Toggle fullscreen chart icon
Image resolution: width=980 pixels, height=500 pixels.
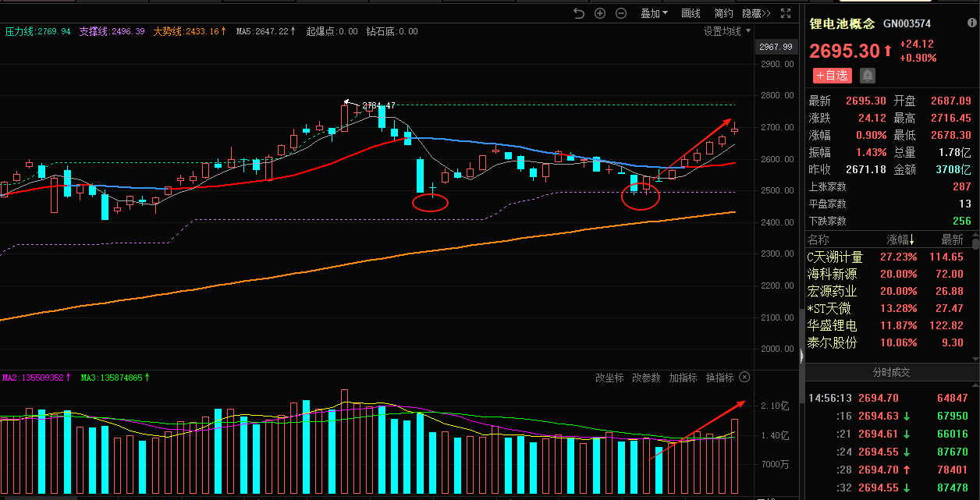point(786,13)
